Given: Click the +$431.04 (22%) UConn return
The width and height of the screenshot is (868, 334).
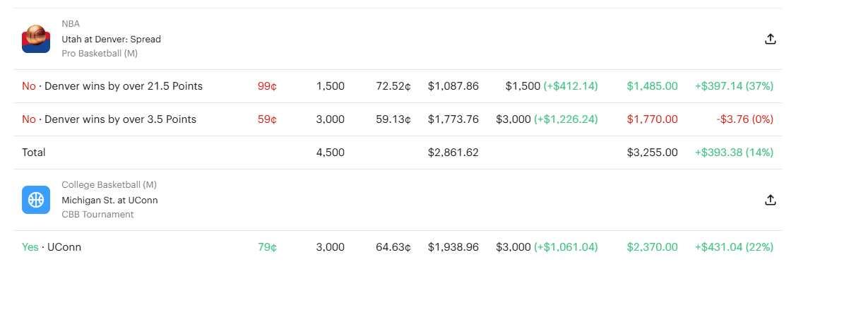Looking at the screenshot, I should (734, 247).
